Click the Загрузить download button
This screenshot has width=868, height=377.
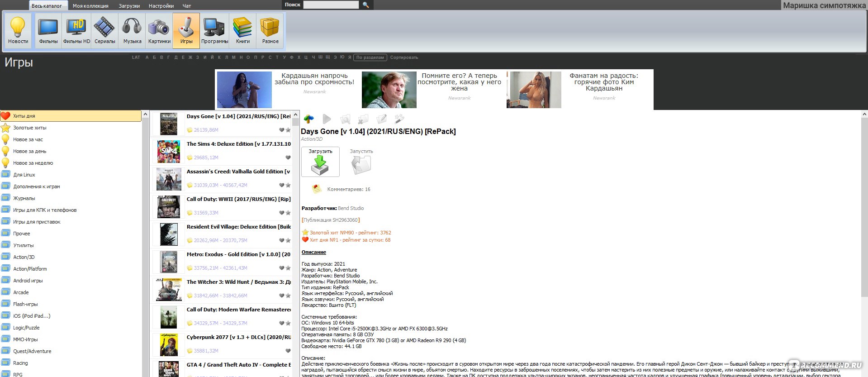point(320,162)
